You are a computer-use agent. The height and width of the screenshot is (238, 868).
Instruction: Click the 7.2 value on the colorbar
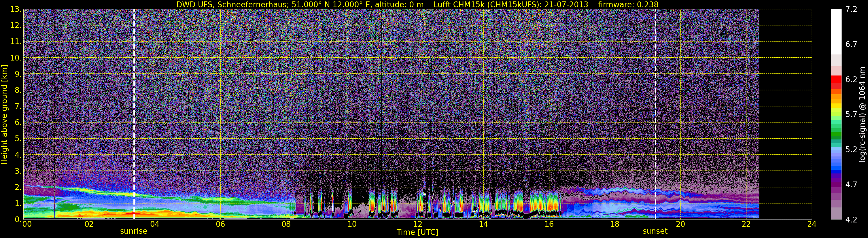[851, 10]
